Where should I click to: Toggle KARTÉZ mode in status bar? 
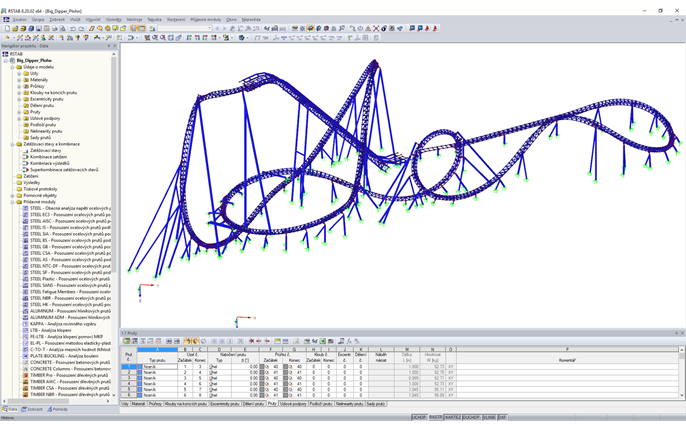[452, 418]
